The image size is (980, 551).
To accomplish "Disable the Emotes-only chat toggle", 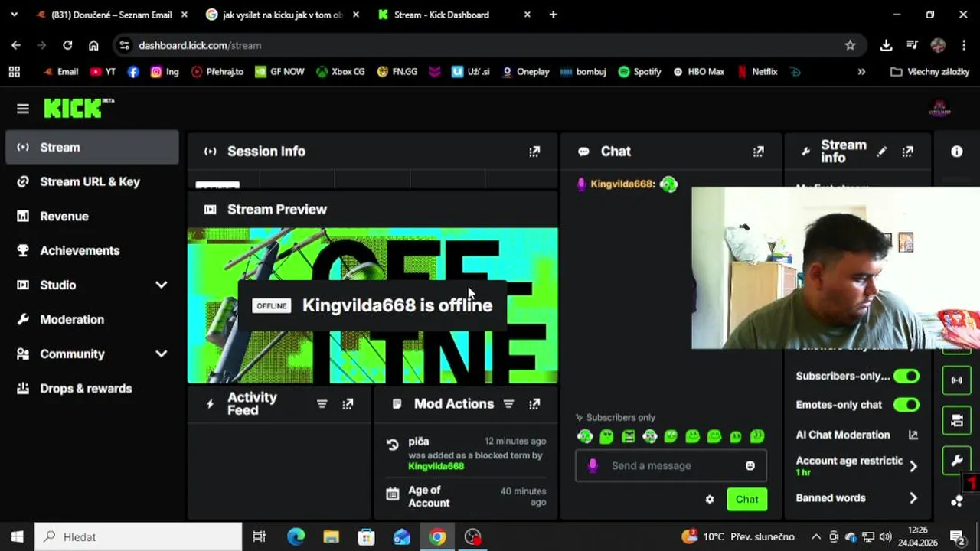I will 906,404.
